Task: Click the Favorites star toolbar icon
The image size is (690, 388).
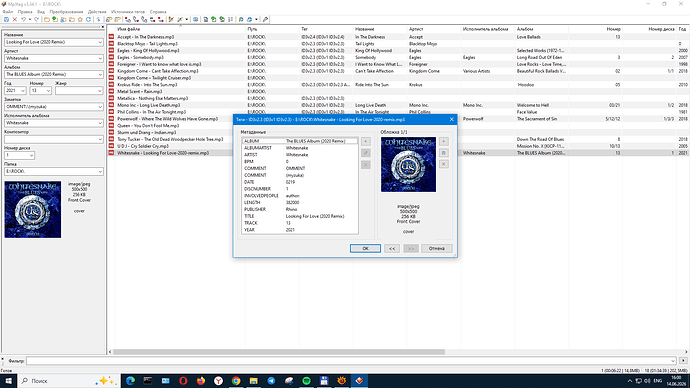Action: point(80,19)
